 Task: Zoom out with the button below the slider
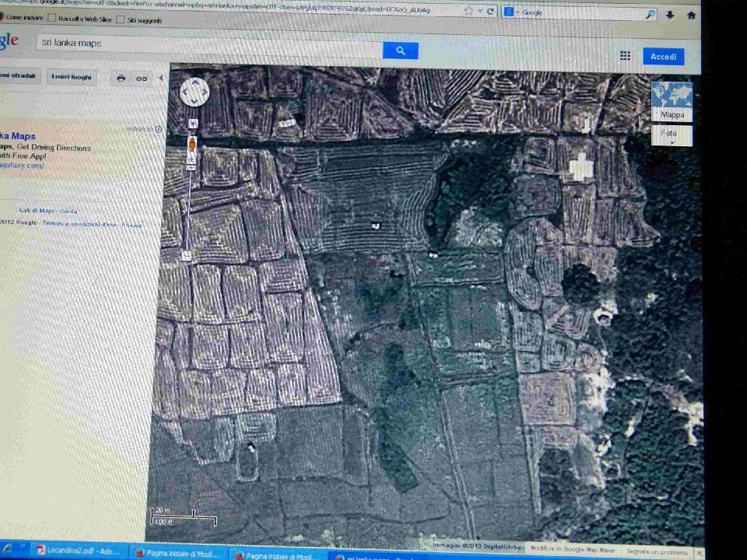tap(186, 256)
